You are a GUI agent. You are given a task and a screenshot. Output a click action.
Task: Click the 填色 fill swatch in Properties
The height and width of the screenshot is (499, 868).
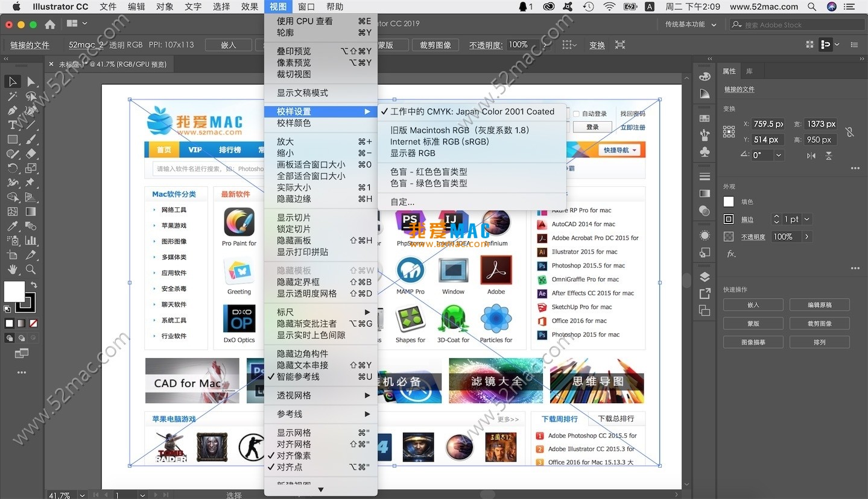click(729, 202)
